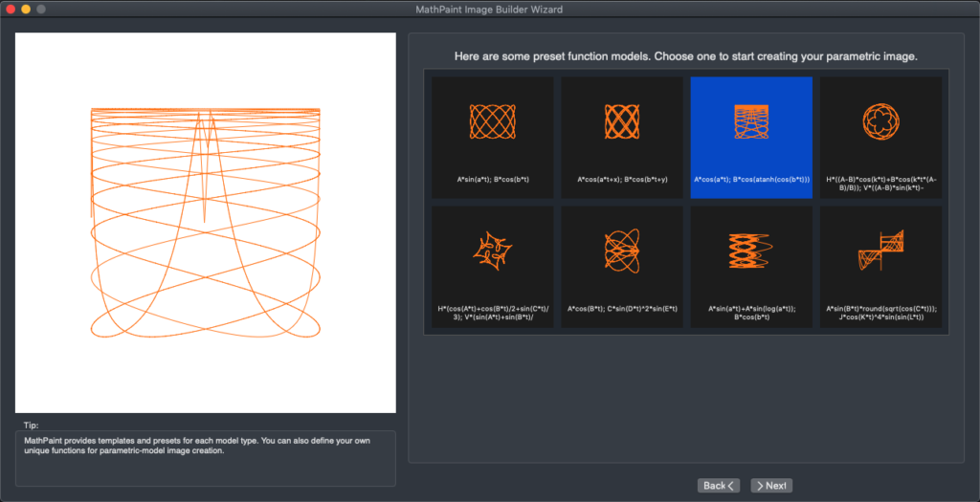980x502 pixels.
Task: Click the preset function models heading
Action: tap(685, 56)
